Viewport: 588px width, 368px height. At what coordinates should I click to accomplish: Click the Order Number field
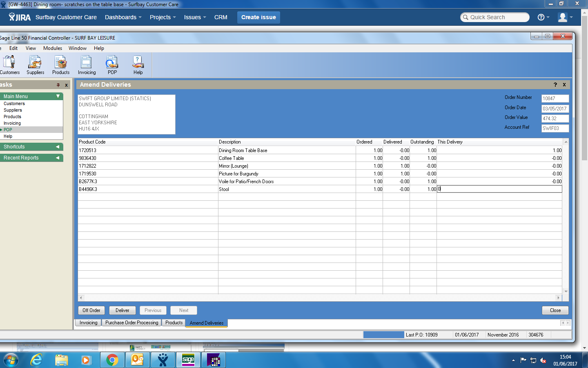pos(555,99)
